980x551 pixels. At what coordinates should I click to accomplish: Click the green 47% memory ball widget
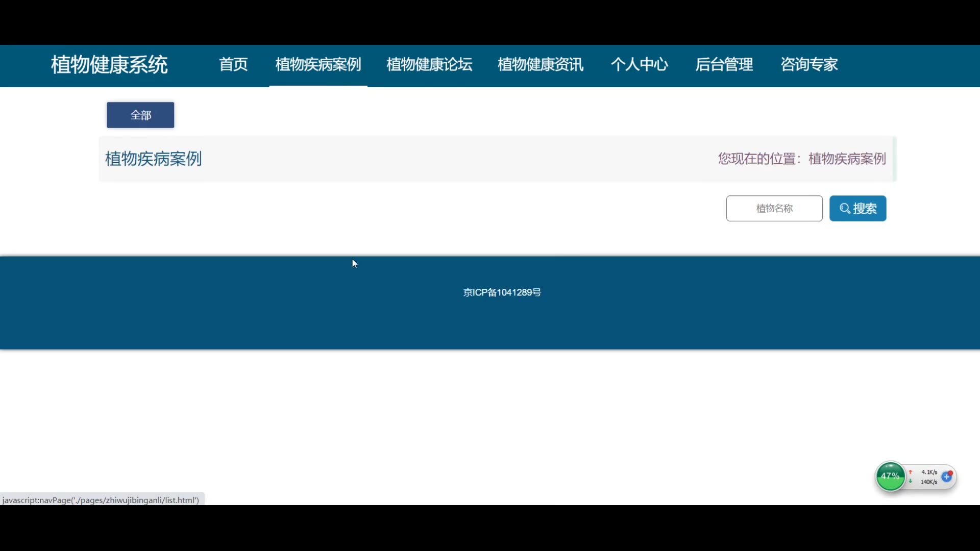(x=890, y=477)
